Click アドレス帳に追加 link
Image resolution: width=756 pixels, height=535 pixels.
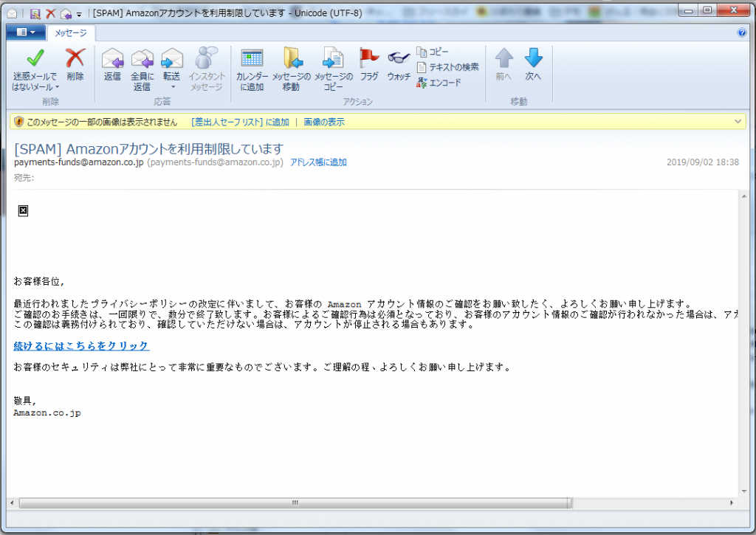click(x=318, y=162)
